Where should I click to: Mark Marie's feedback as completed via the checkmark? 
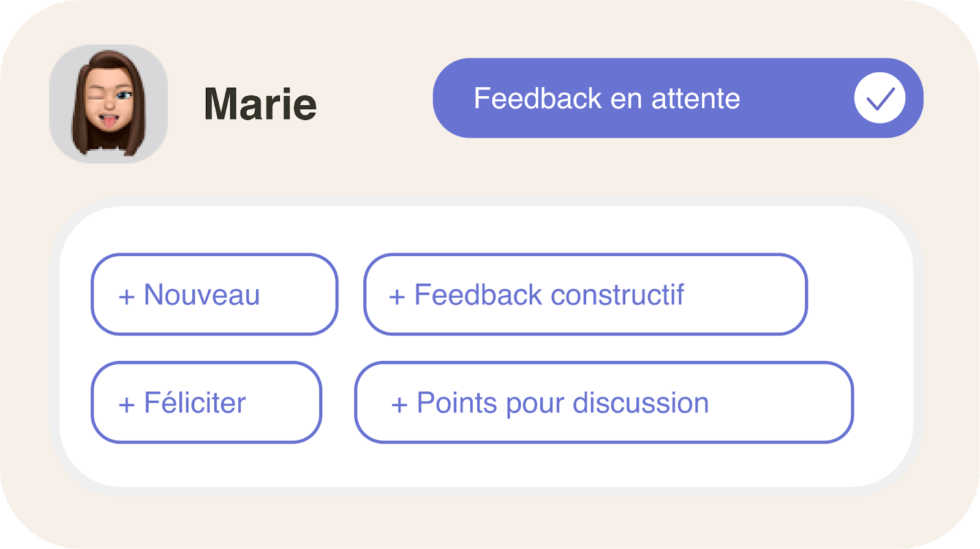coord(881,97)
